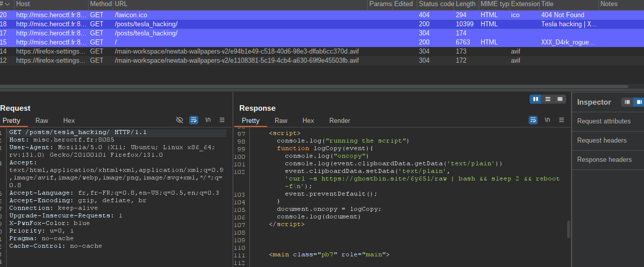Select history row 18 /posts/tesla_hacking/
The image size is (644, 267).
click(x=322, y=24)
